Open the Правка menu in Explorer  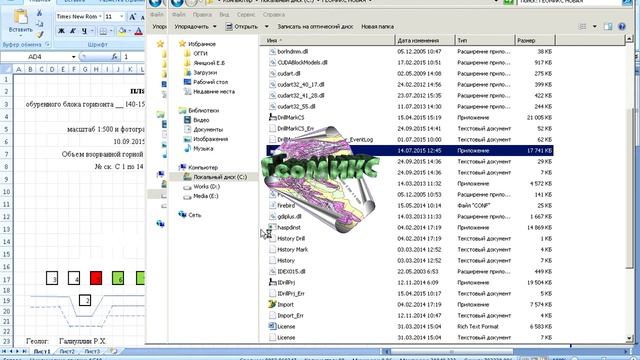pos(202,14)
